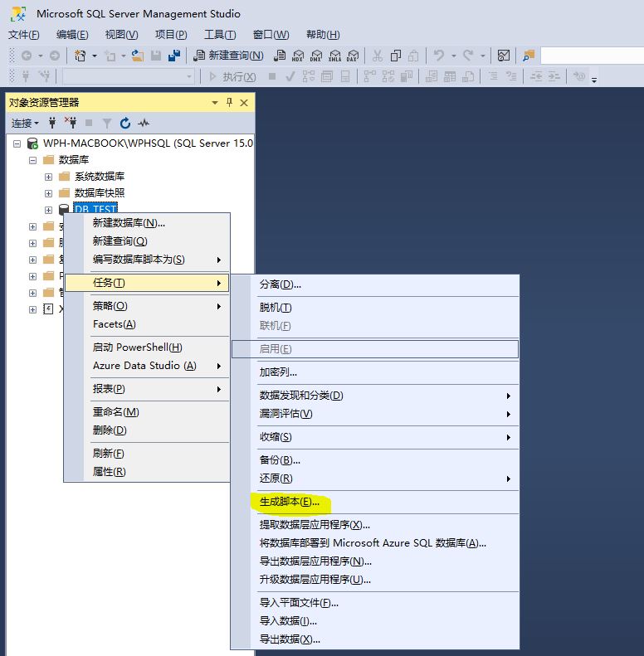Click the DAX query icon
644x656 pixels.
tap(353, 56)
